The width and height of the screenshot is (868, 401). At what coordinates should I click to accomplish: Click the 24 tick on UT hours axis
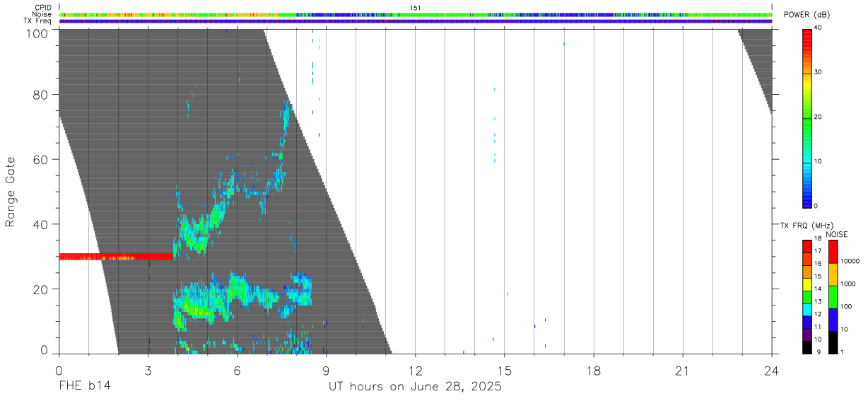771,371
